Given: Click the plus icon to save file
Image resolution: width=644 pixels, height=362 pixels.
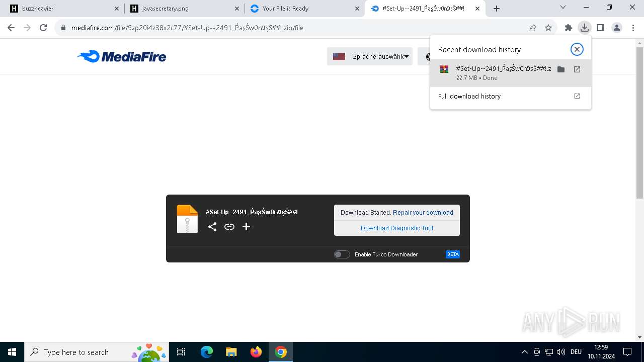Looking at the screenshot, I should [246, 227].
